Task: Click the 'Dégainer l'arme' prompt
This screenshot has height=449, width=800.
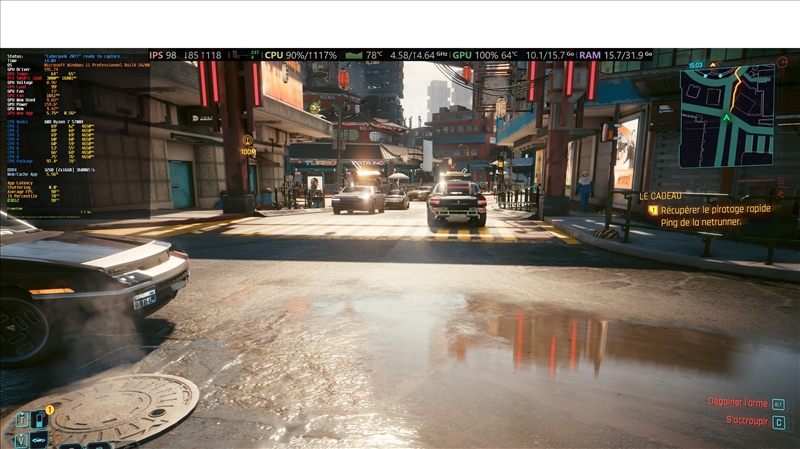Action: point(738,402)
